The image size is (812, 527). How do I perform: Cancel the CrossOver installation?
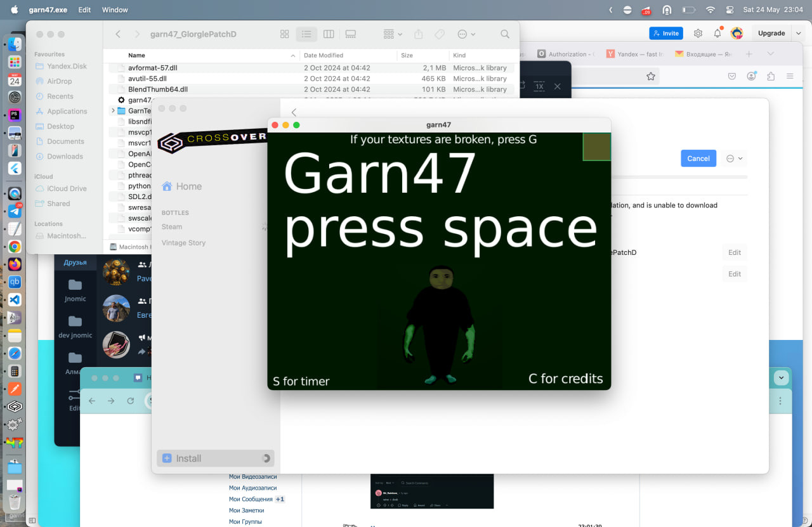coord(698,159)
